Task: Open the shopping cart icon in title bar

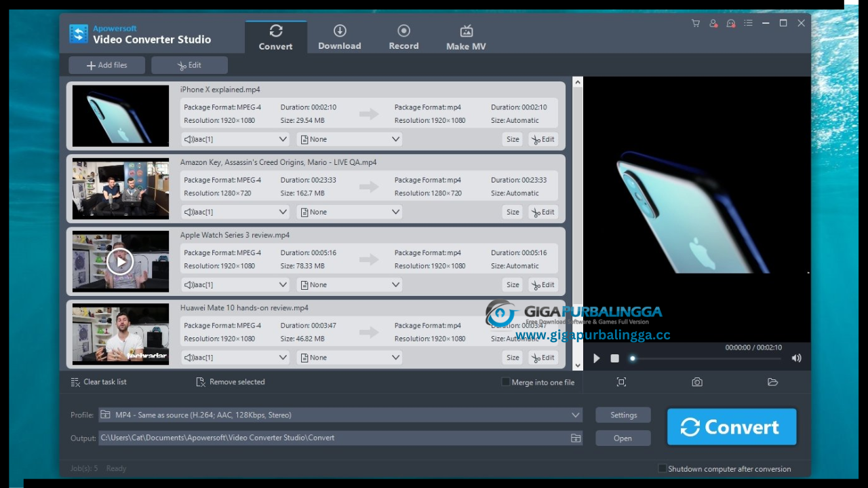Action: [696, 23]
